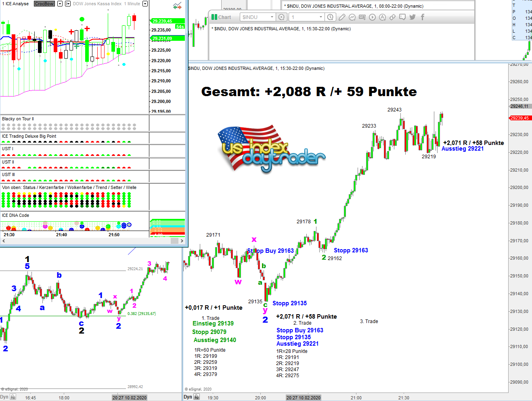The width and height of the screenshot is (532, 401).
Task: Click the replay play button icon
Action: (x=372, y=17)
